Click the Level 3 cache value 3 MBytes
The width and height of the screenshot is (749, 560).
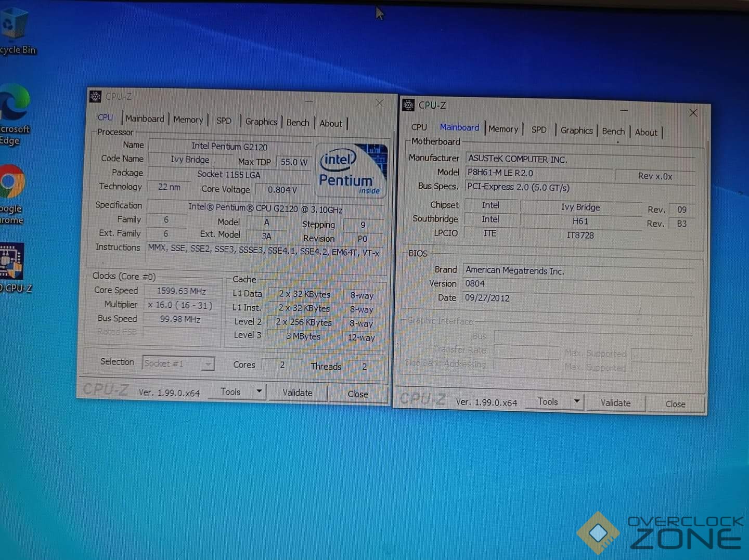[x=303, y=336]
